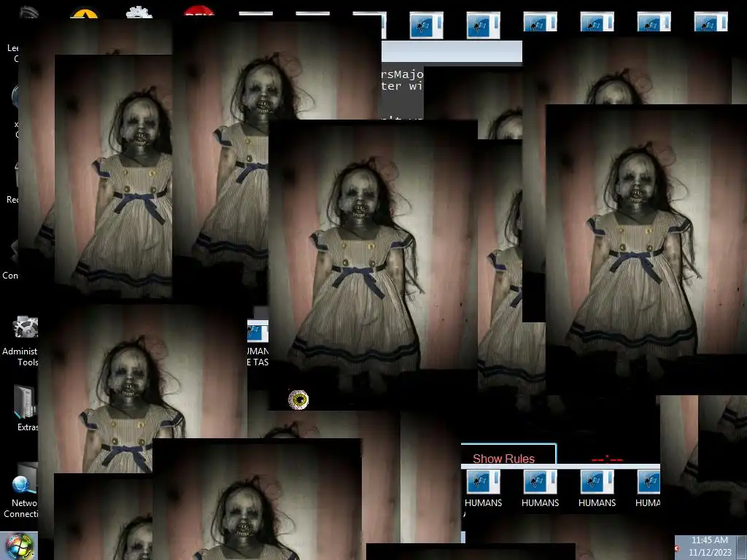Click the Show desktop strip beside the clock
Viewport: 747px width, 560px height.
click(x=741, y=547)
